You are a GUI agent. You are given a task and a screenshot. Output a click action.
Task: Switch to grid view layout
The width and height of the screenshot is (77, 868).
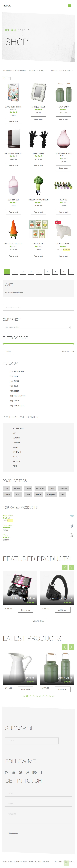pos(4,78)
